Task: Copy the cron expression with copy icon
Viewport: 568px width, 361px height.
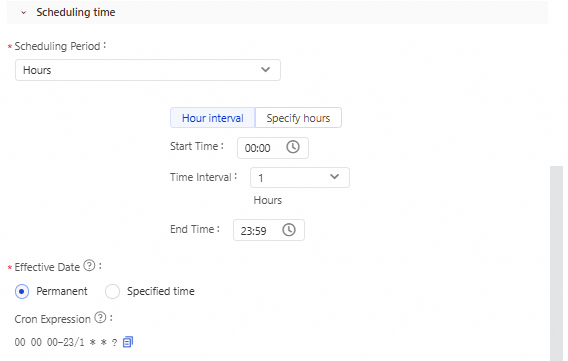Action: [x=128, y=341]
